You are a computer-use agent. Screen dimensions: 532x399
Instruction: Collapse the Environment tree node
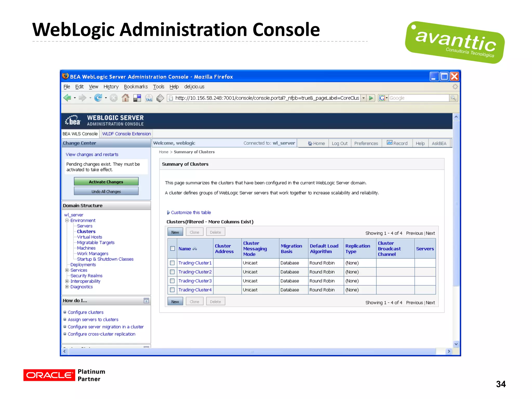coord(67,220)
